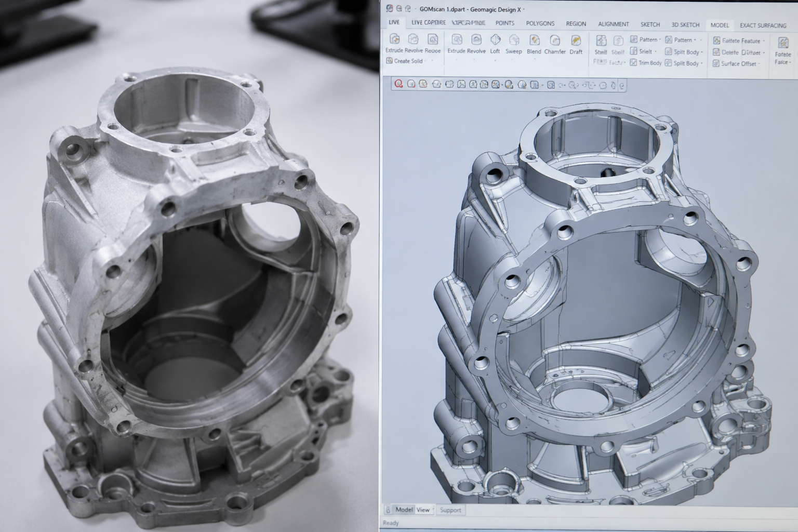
Task: Open the EXACT SURFACING tab
Action: 763,25
